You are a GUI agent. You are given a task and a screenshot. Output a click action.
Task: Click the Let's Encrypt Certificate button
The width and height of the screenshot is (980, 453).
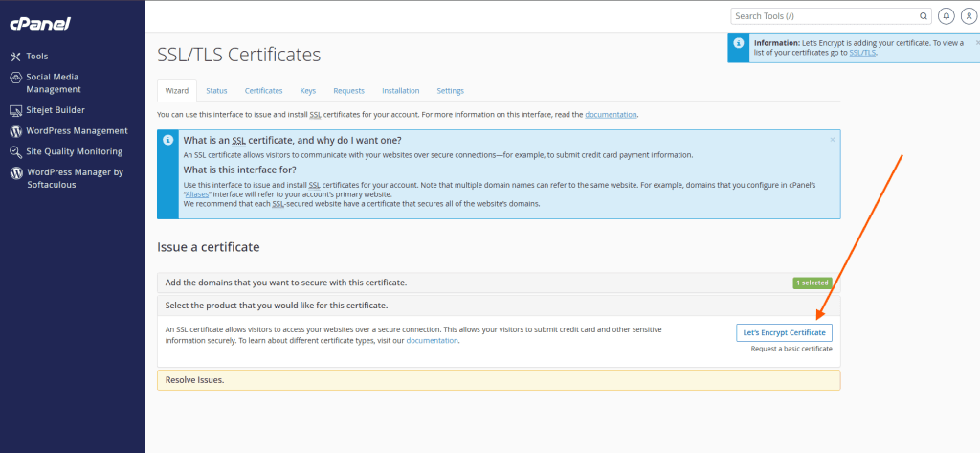tap(785, 333)
